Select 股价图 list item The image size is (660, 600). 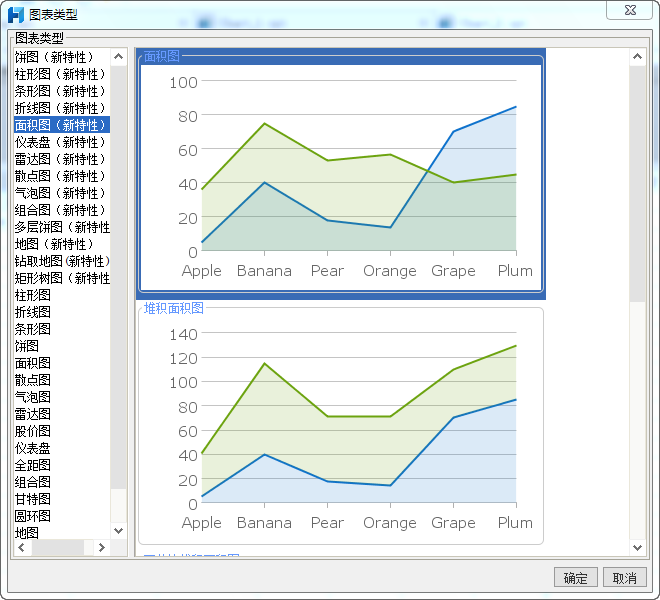tap(62, 431)
